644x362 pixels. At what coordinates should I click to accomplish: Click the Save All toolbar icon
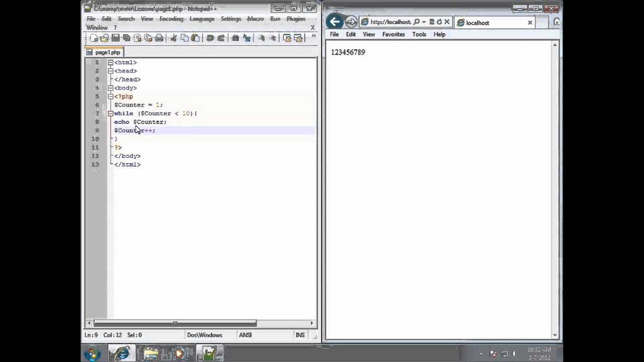[126, 38]
